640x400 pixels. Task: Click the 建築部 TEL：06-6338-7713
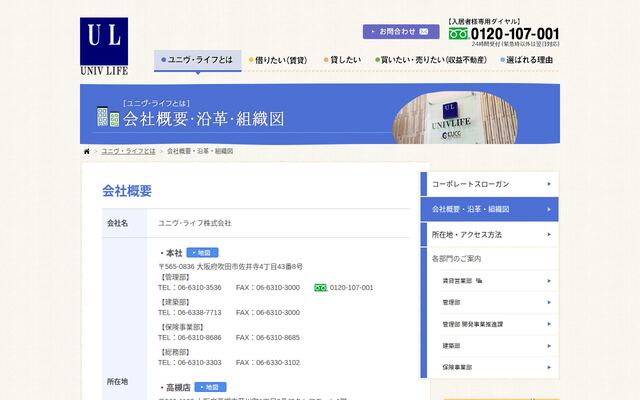(x=190, y=313)
